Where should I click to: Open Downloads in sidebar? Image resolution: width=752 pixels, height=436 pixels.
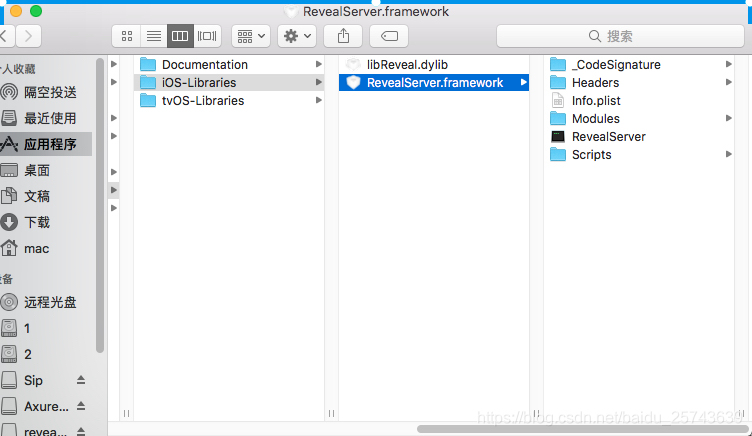(x=46, y=222)
